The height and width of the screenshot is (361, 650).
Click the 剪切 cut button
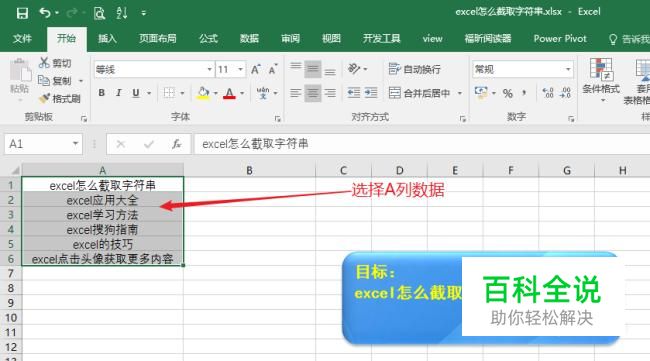click(x=55, y=63)
